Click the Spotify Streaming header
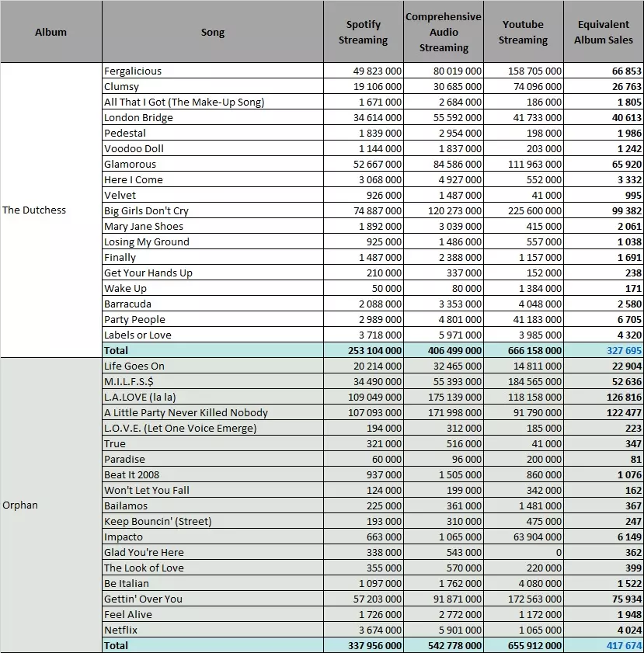Screen dimensions: 644x653 point(364,32)
